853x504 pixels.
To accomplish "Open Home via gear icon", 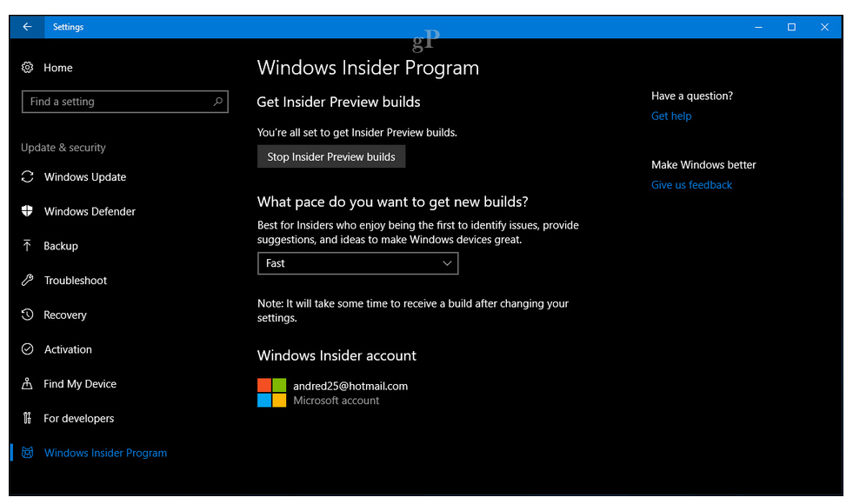I will pyautogui.click(x=27, y=68).
